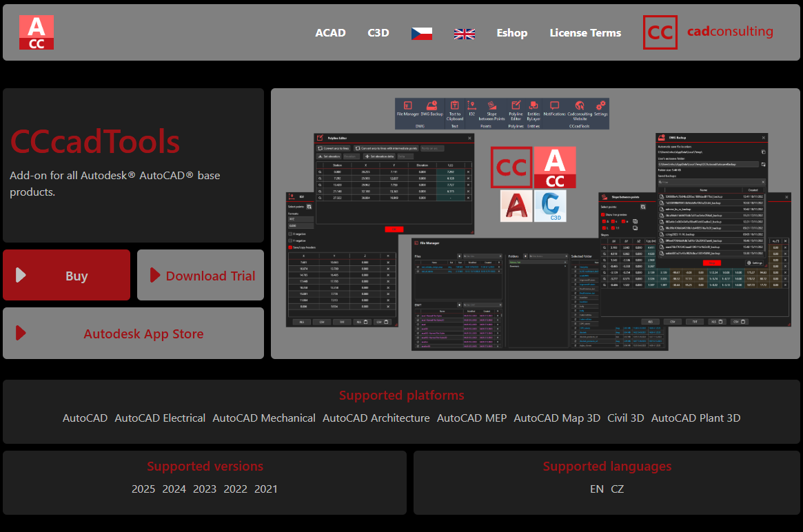The image size is (803, 532).
Task: Toggle the Show live preview checkbox
Action: click(602, 214)
